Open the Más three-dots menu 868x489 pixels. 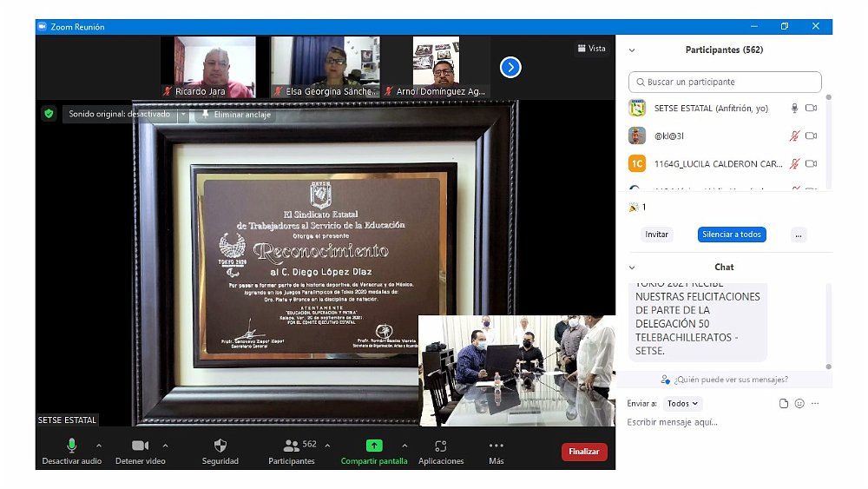(x=496, y=446)
